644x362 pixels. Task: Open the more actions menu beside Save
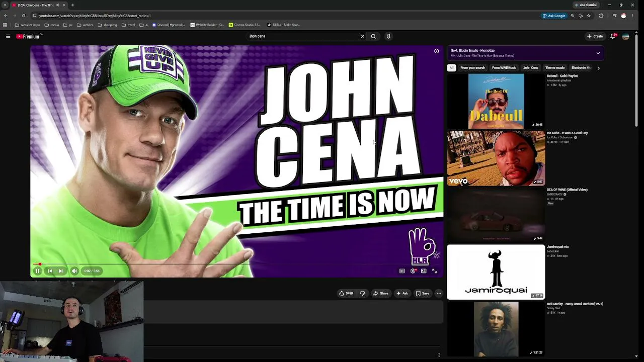[439, 293]
